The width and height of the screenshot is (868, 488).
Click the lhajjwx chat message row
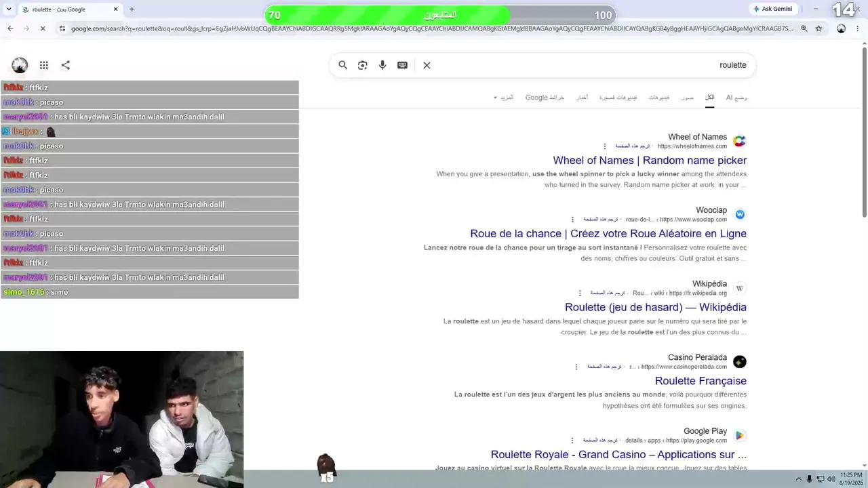pos(150,131)
